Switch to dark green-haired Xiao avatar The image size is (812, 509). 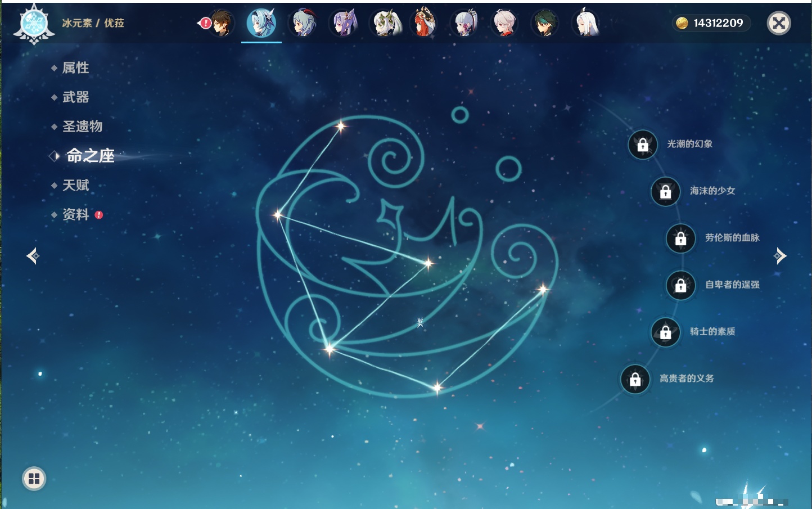click(544, 23)
